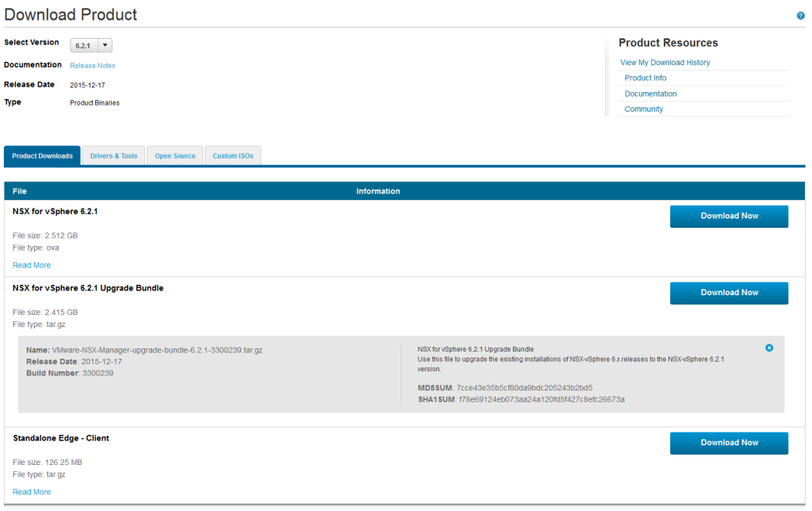The image size is (812, 511).
Task: Select the upgrade bundle tar.gz file name
Action: tap(157, 351)
